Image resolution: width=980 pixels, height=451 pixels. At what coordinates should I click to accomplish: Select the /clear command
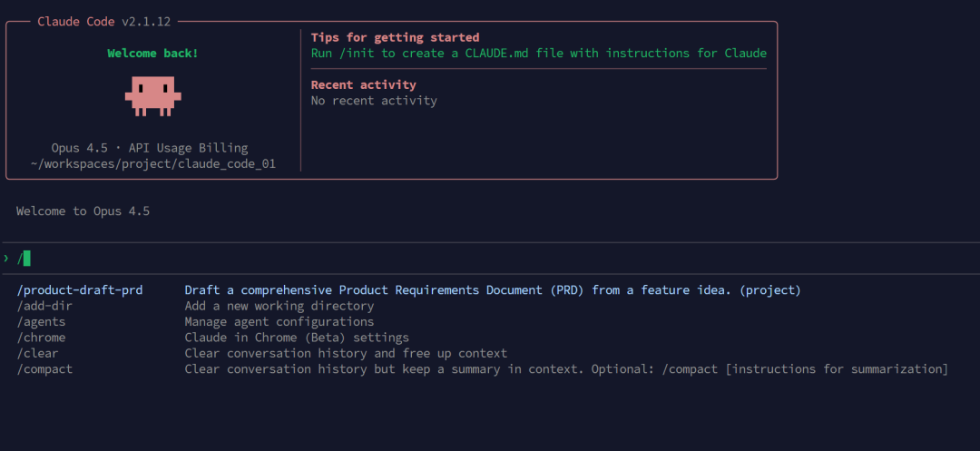38,353
